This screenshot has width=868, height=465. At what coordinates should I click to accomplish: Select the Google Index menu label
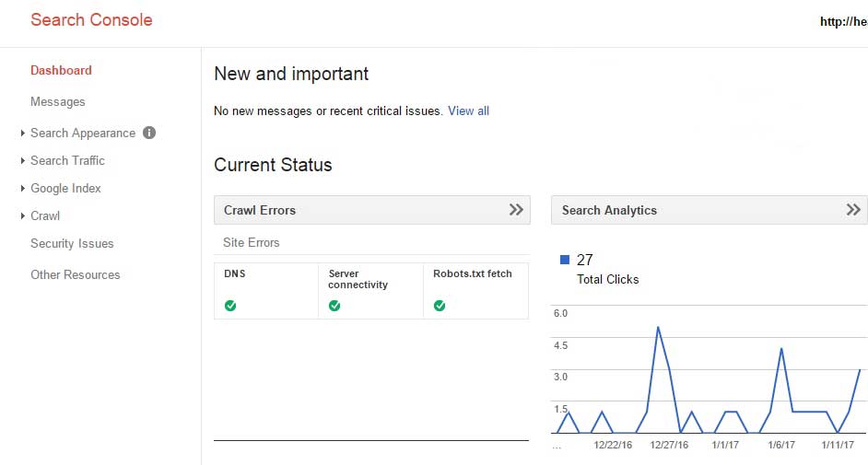[65, 188]
